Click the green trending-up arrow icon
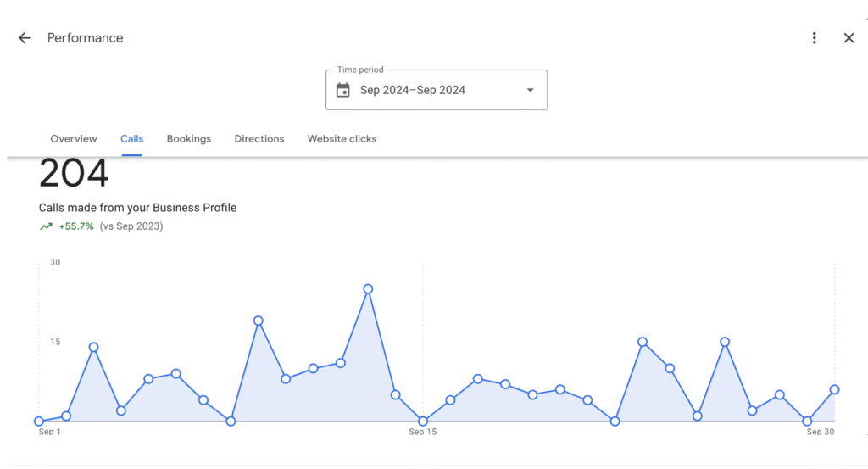The image size is (868, 469). click(46, 226)
